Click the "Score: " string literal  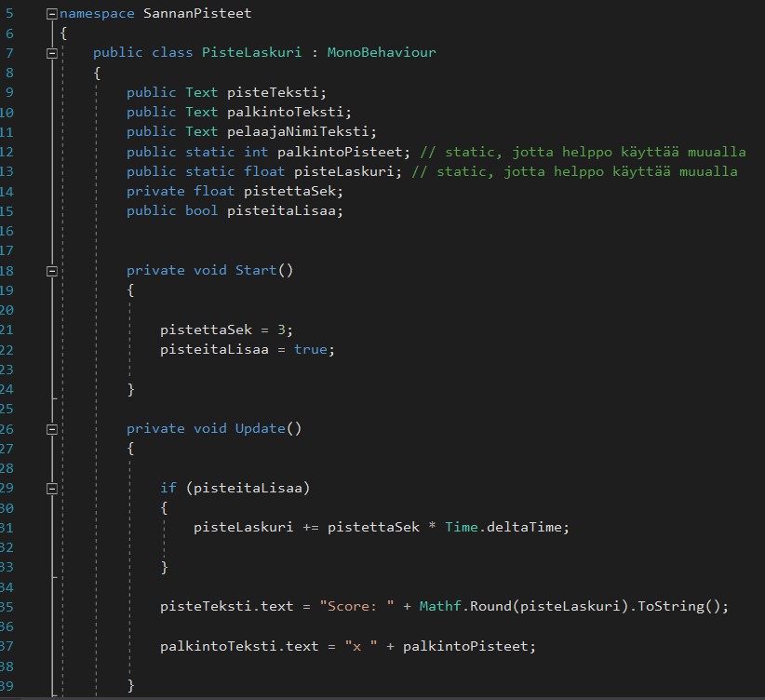coord(356,607)
